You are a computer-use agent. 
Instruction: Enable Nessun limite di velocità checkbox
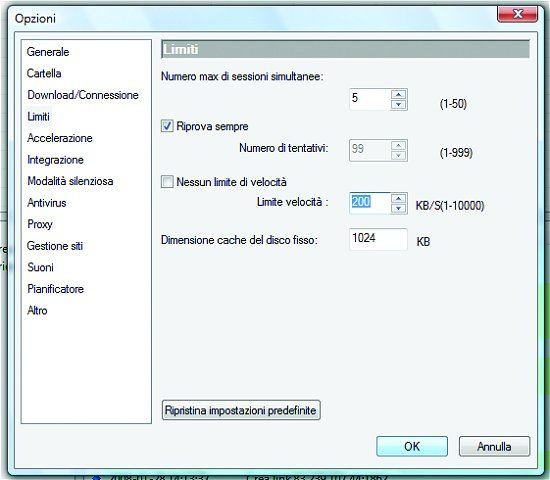pyautogui.click(x=167, y=181)
